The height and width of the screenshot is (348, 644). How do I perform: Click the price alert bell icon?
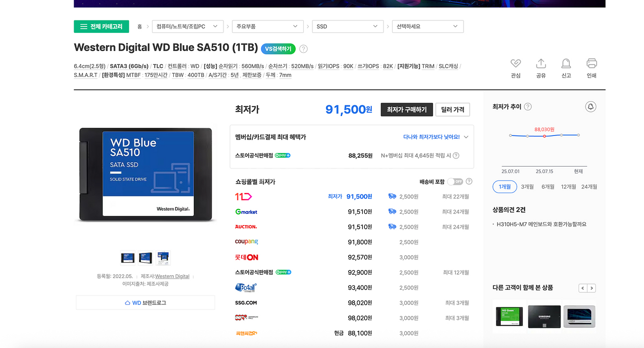coord(591,107)
